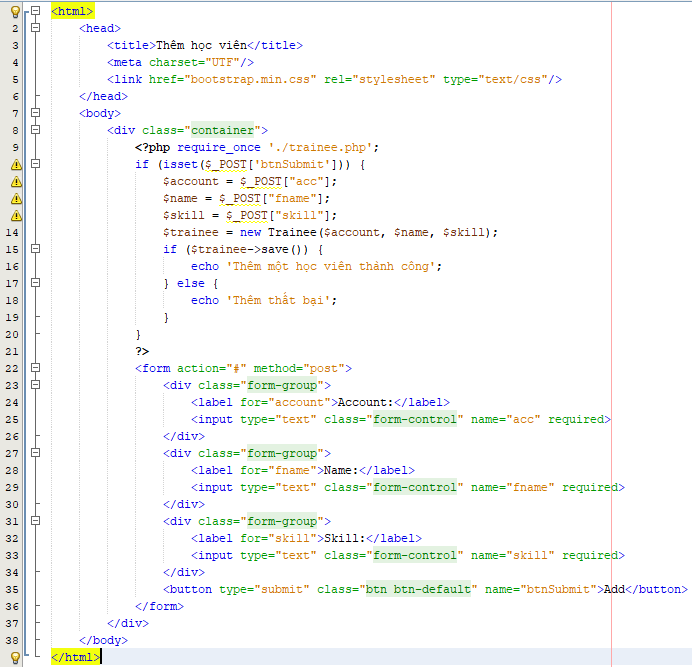The width and height of the screenshot is (692, 667).
Task: Collapse the <form> fold on line 22
Action: pos(36,368)
